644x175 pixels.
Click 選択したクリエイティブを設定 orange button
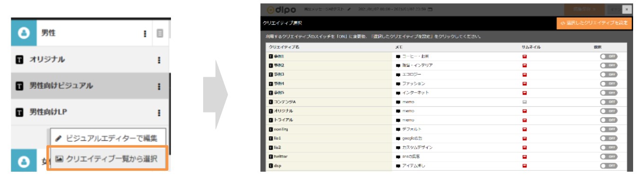click(x=594, y=23)
